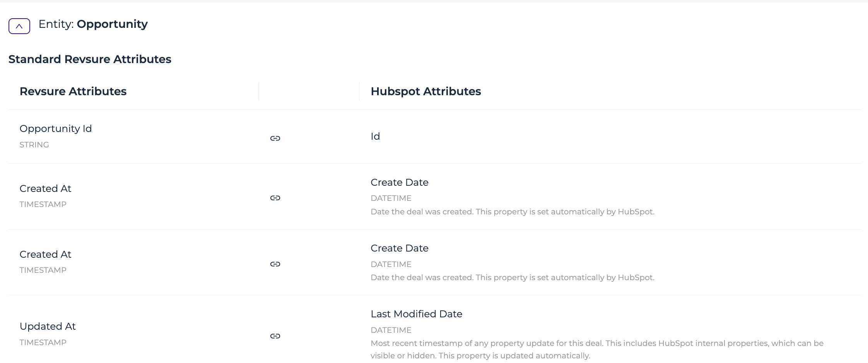Image resolution: width=868 pixels, height=363 pixels.
Task: Click the link icon for Updated At
Action: [275, 336]
